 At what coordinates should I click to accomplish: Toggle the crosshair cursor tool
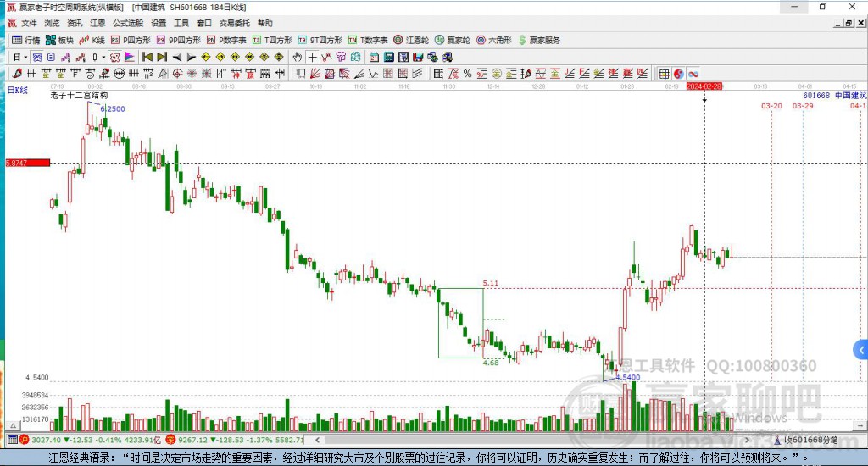313,57
